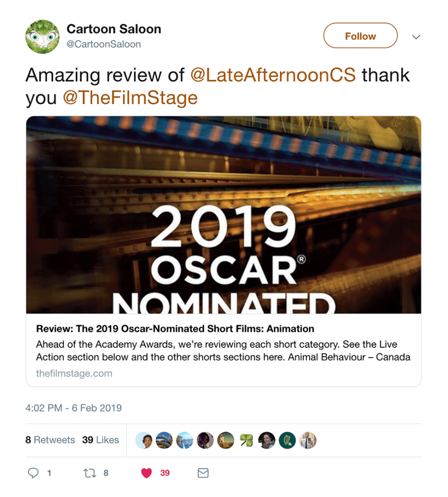
Task: Open the Chicago Bean sculpture liker avatar
Action: pos(164,440)
